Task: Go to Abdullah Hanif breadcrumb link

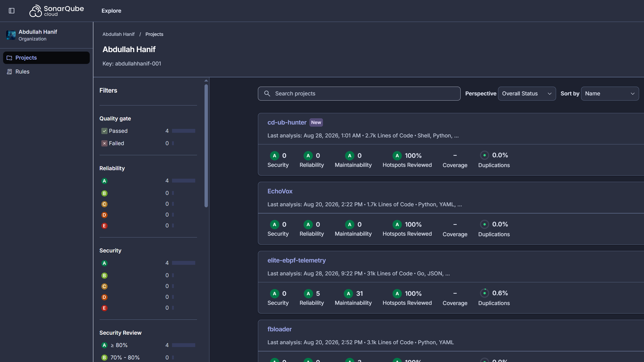Action: 119,34
